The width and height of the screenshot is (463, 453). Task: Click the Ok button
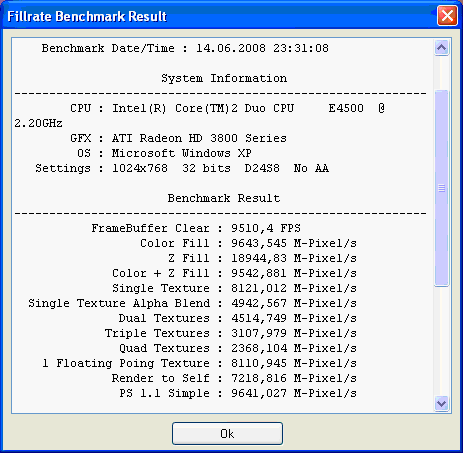(x=227, y=433)
